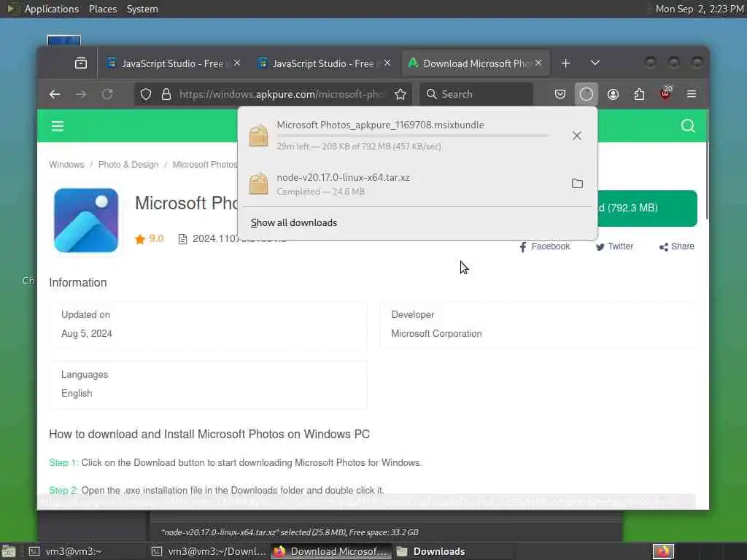Screen dimensions: 747x560
Task: Expand list all tabs chevron
Action: coord(595,63)
